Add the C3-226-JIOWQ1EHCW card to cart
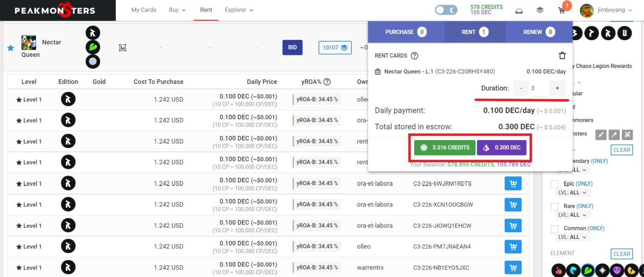Screen dimensions: 644x277 click(513, 226)
